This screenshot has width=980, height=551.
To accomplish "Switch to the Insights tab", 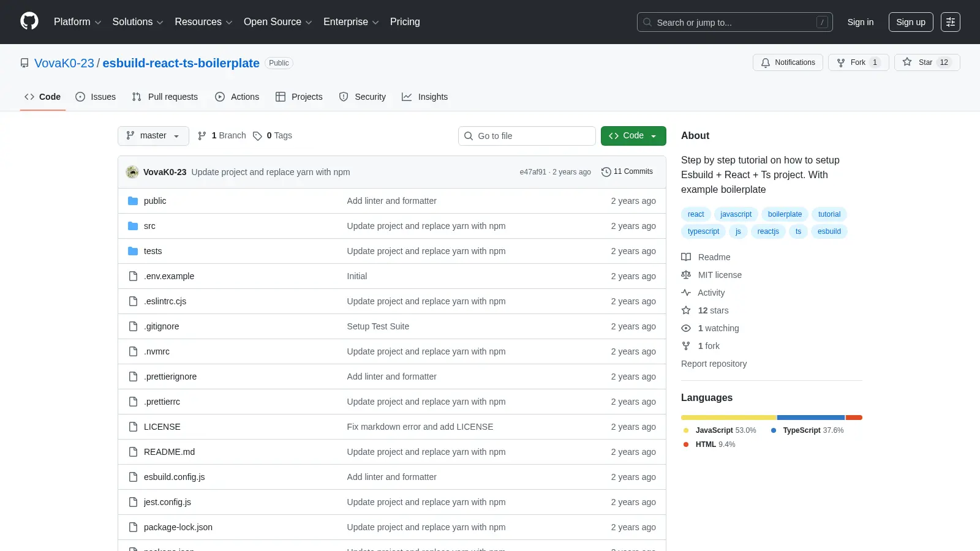I will (x=424, y=97).
